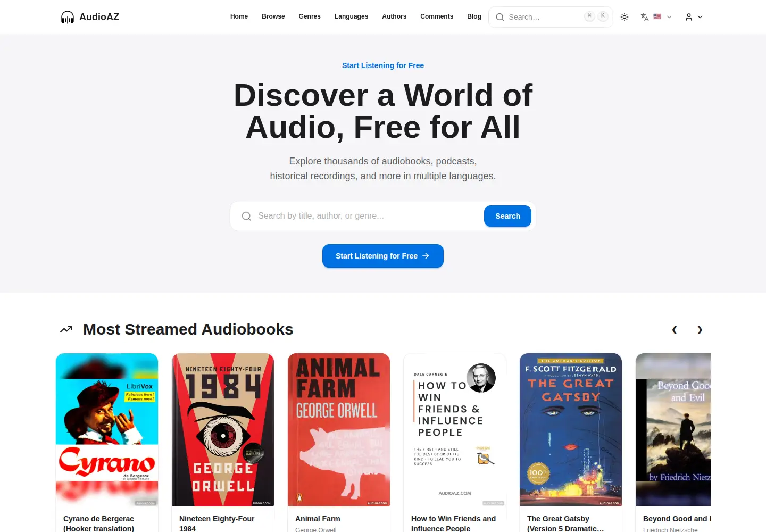Toggle the light/dark theme sun icon
The width and height of the screenshot is (766, 532).
(x=625, y=17)
